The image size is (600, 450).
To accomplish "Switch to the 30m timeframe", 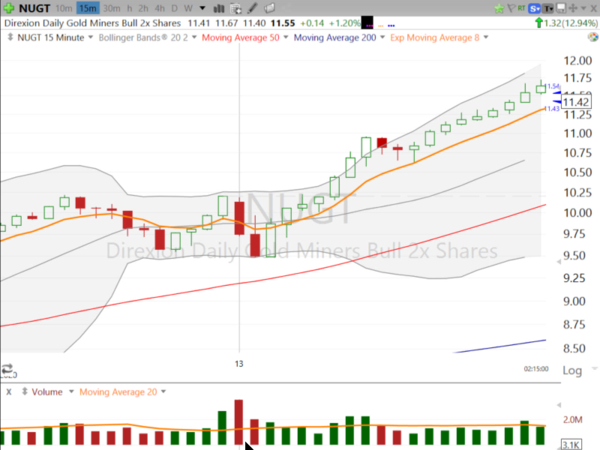I will tap(112, 8).
